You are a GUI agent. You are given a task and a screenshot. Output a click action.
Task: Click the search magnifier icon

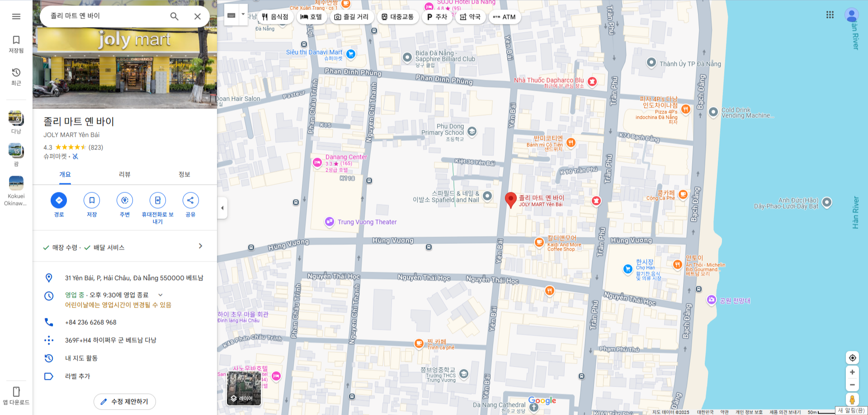174,16
